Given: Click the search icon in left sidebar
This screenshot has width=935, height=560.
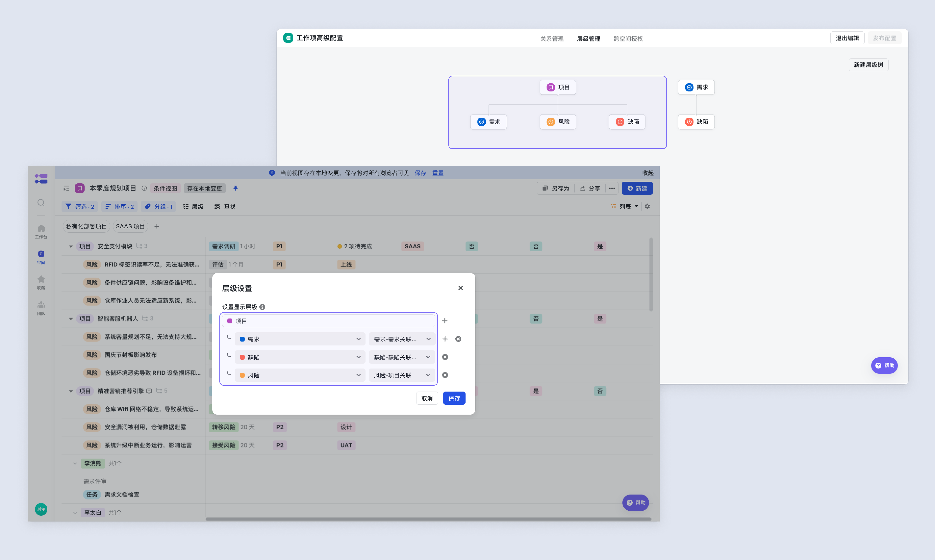Looking at the screenshot, I should point(41,203).
